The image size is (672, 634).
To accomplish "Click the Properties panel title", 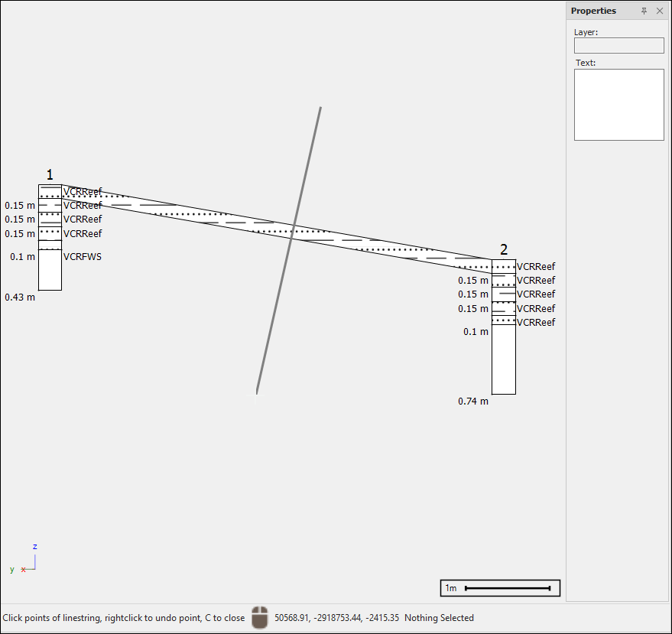I will click(x=593, y=11).
